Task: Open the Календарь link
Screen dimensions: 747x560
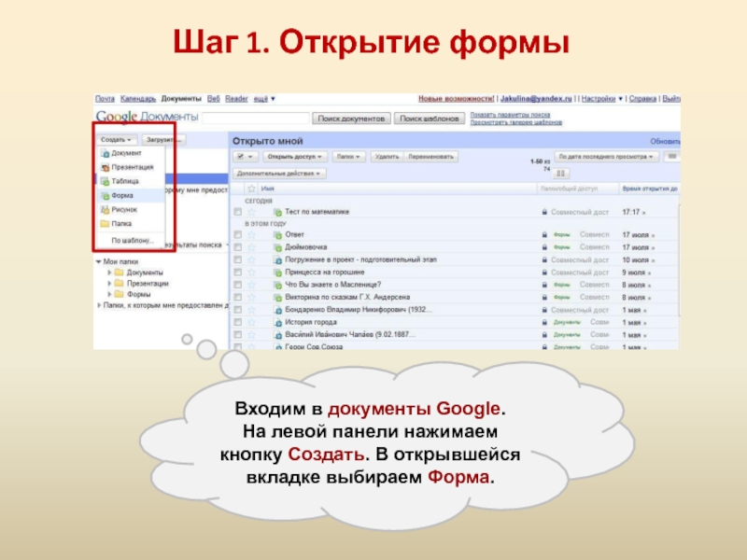Action: pos(137,99)
